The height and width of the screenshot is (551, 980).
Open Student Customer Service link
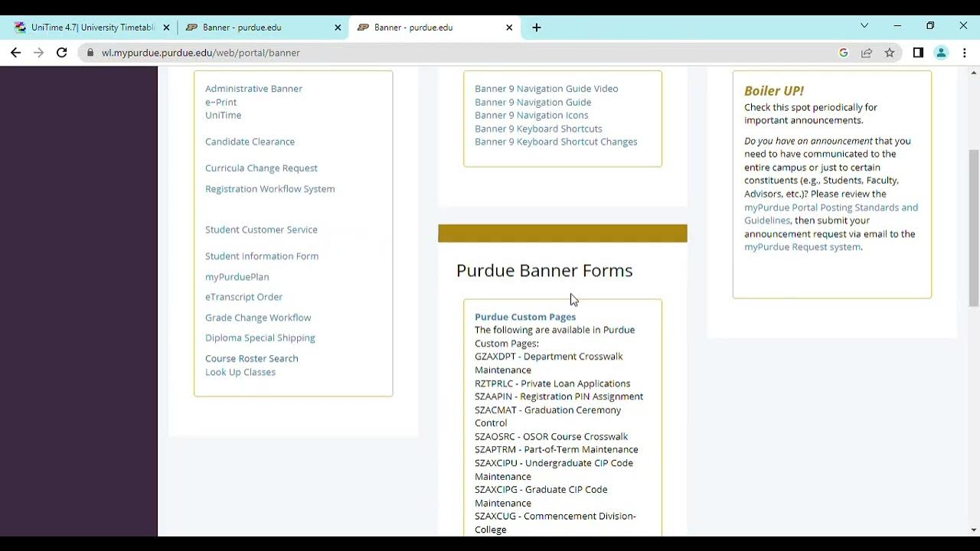[261, 230]
